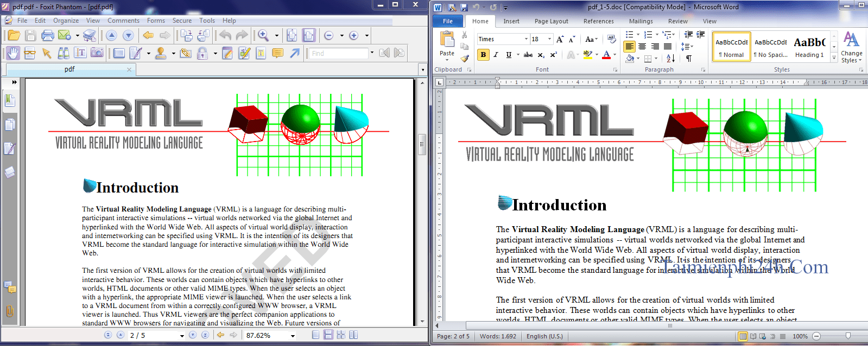
Task: Open the File tab in Word
Action: 448,21
